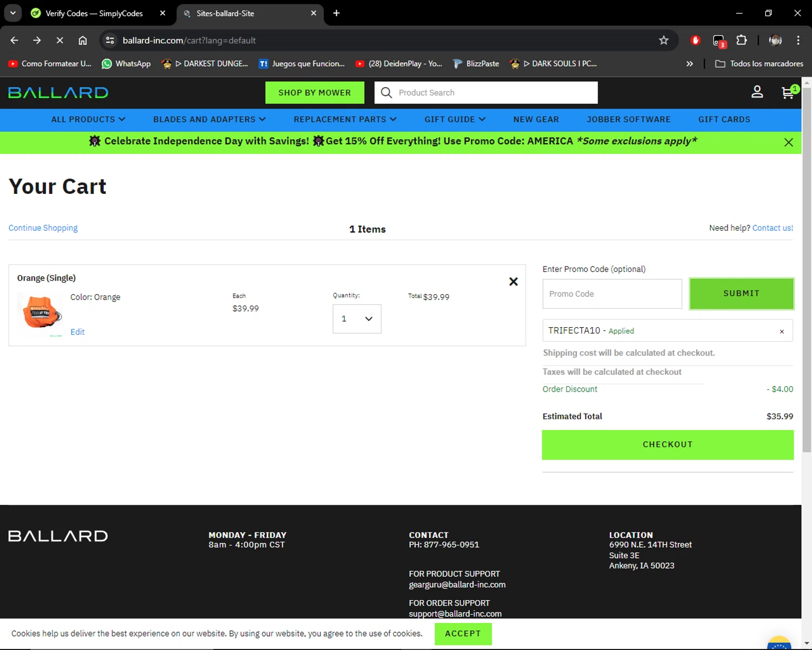
Task: Dismiss the Independence Day promo banner
Action: [789, 142]
